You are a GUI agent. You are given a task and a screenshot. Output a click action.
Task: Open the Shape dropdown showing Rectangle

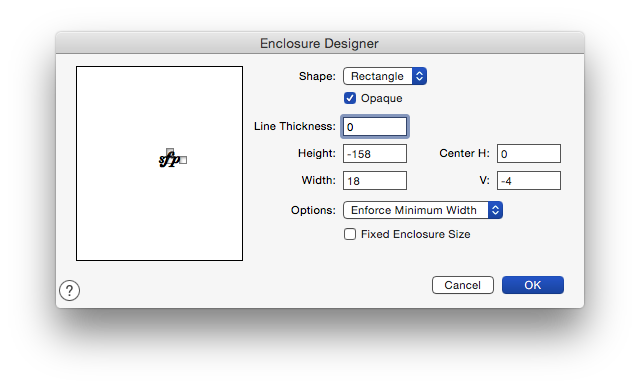(x=385, y=76)
